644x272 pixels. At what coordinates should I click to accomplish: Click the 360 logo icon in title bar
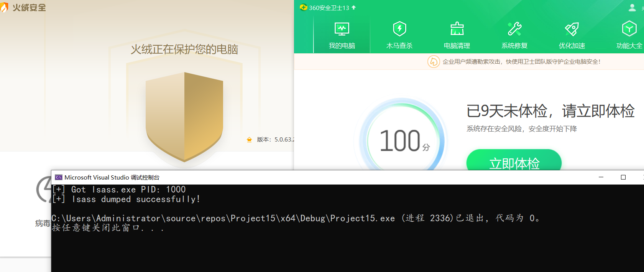coord(303,7)
